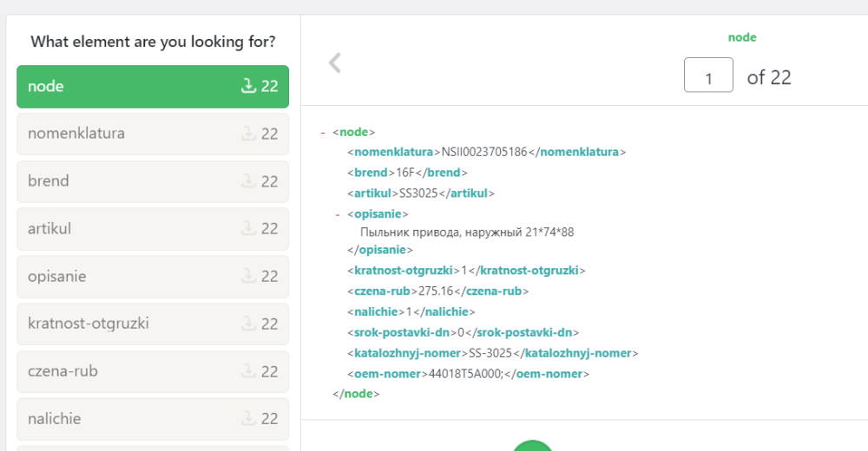Click the page number input field
Screen dimensions: 868x451
coord(708,75)
